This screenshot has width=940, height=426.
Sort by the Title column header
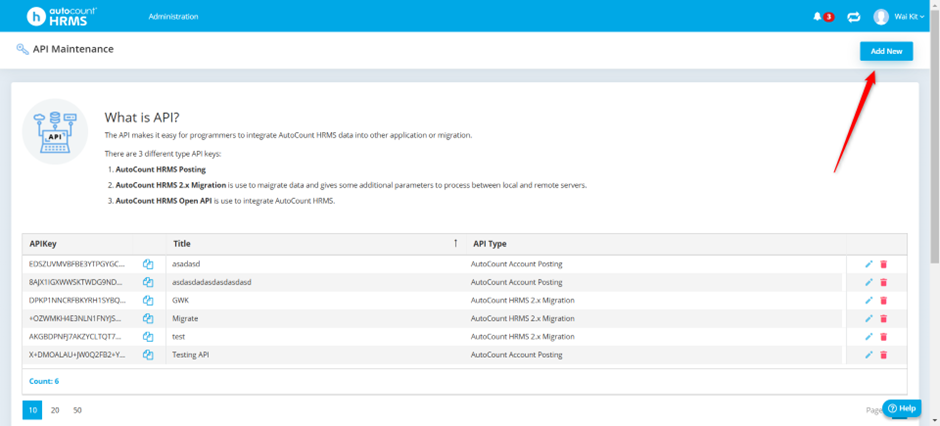pyautogui.click(x=316, y=243)
